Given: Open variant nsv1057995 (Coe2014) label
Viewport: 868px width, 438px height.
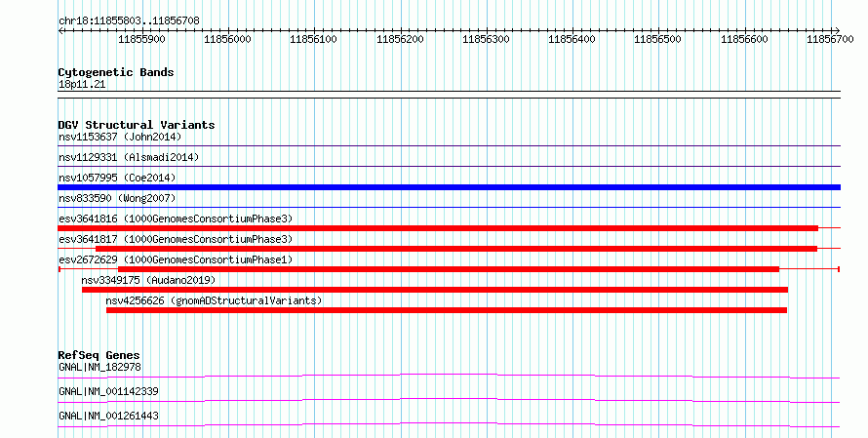Looking at the screenshot, I should (117, 178).
